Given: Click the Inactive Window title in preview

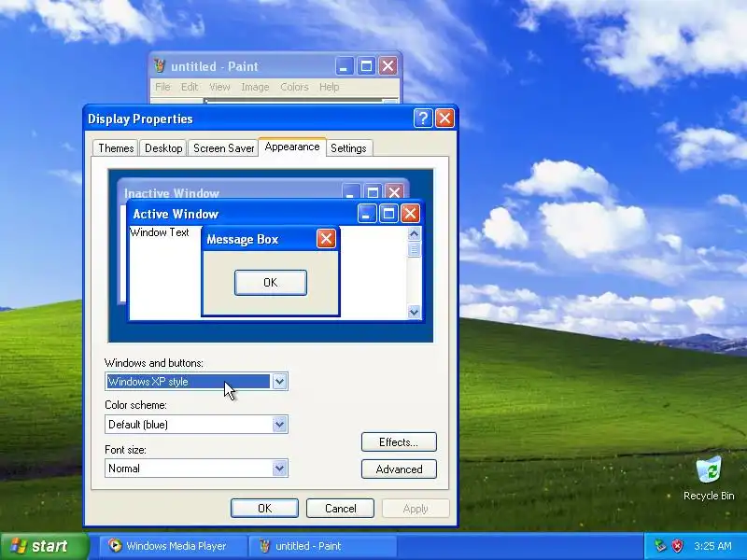Looking at the screenshot, I should click(x=172, y=193).
